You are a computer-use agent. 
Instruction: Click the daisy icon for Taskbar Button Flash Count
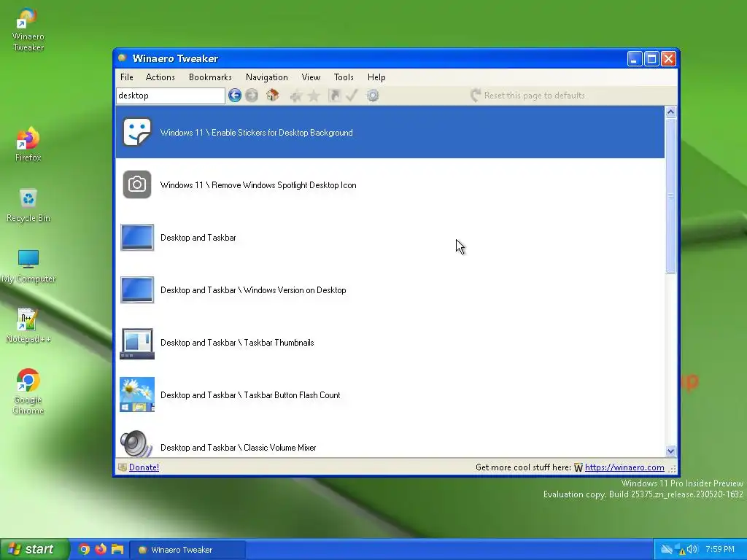coord(137,394)
